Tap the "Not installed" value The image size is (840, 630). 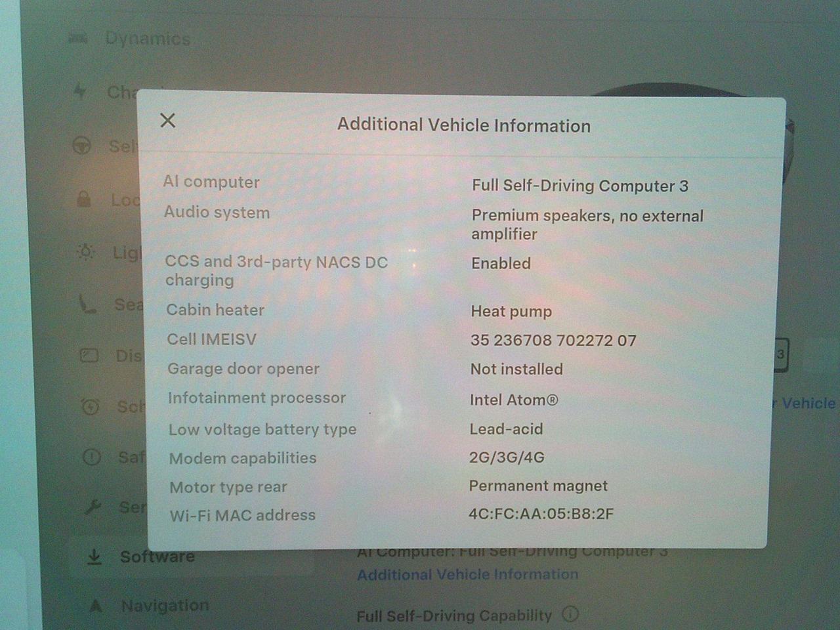[516, 369]
